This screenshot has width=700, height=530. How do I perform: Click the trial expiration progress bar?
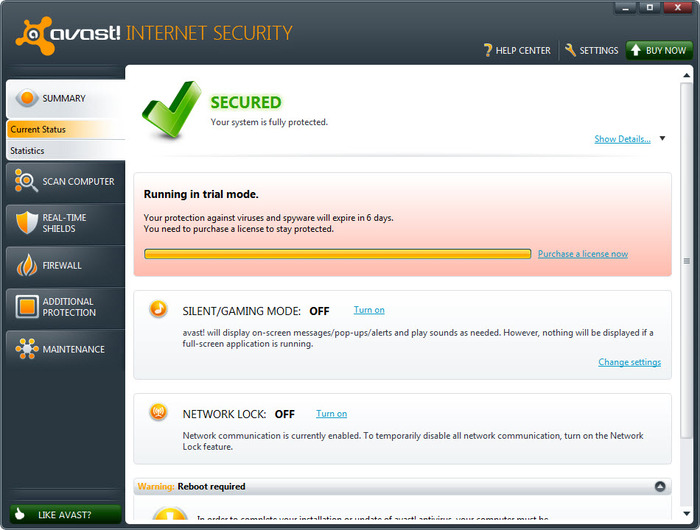click(x=337, y=254)
